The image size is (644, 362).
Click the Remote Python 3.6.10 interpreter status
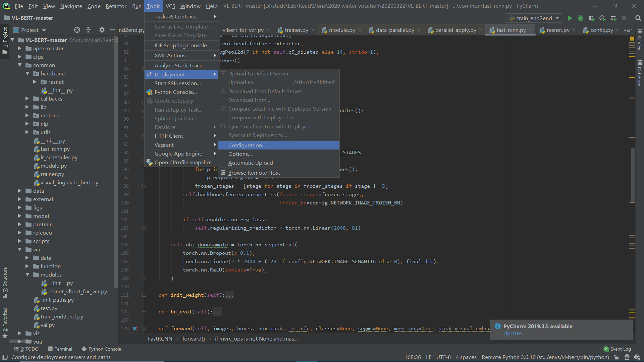point(545,357)
